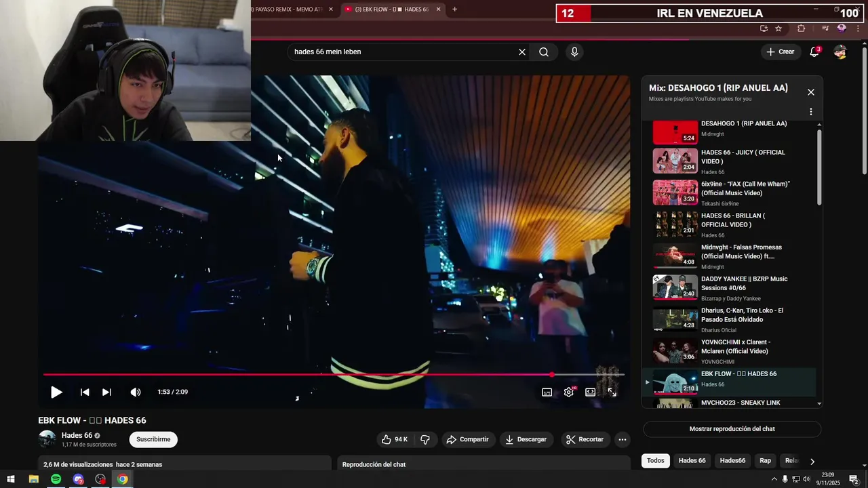Close the EBK FLOW browser tab
The image size is (868, 488).
tap(438, 9)
